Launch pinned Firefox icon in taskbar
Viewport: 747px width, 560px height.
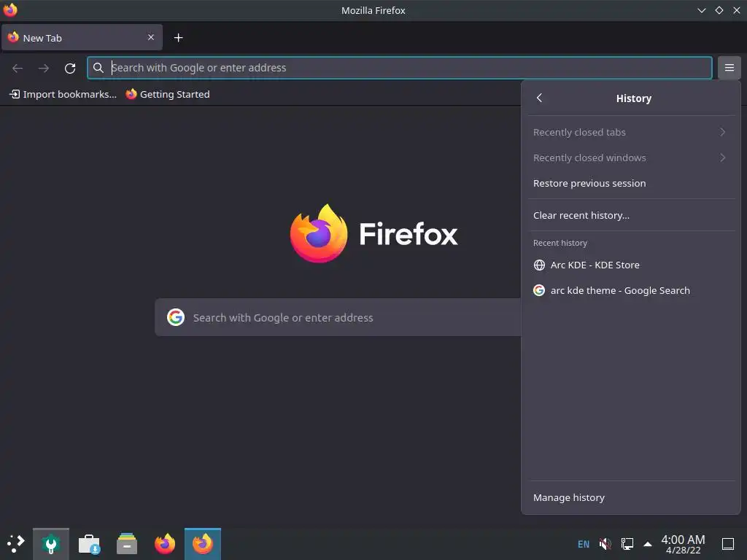tap(165, 544)
